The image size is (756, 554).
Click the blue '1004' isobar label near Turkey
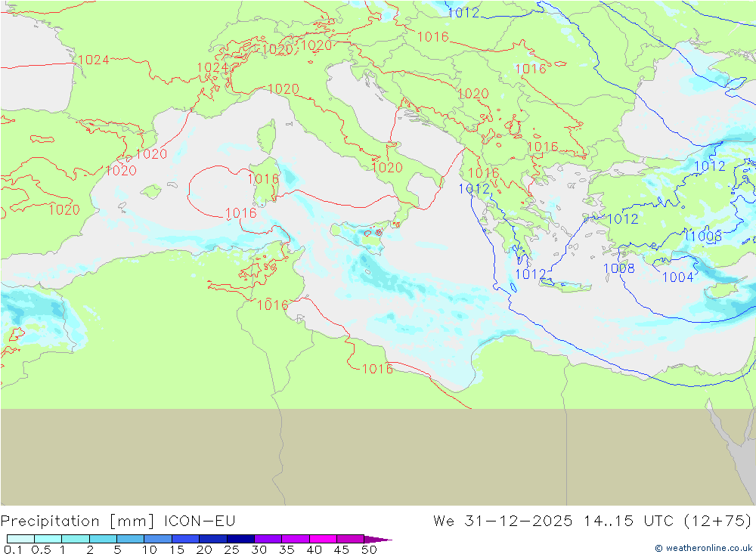point(678,277)
